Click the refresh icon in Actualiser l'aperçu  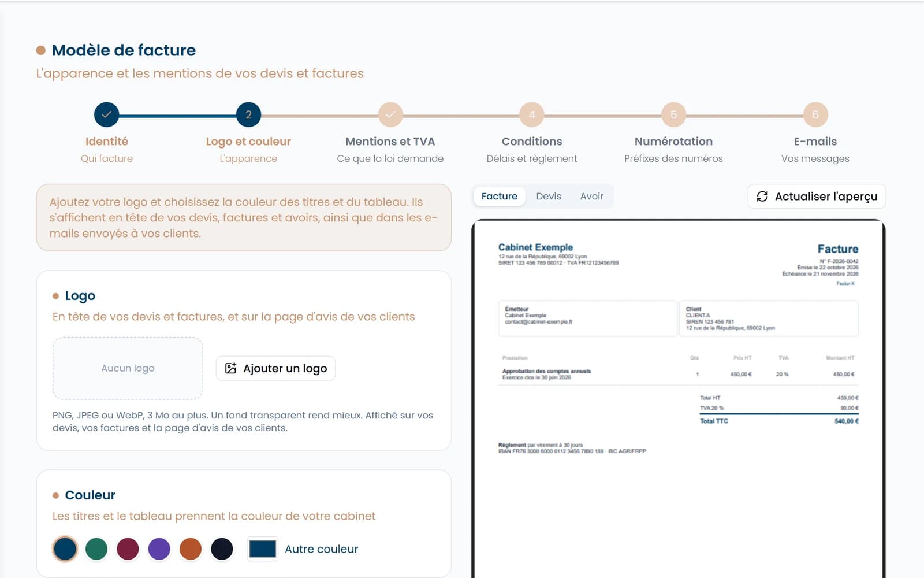click(x=762, y=197)
